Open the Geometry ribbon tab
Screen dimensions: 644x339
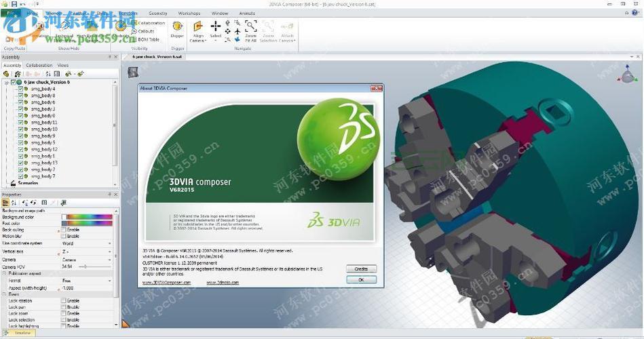point(157,13)
